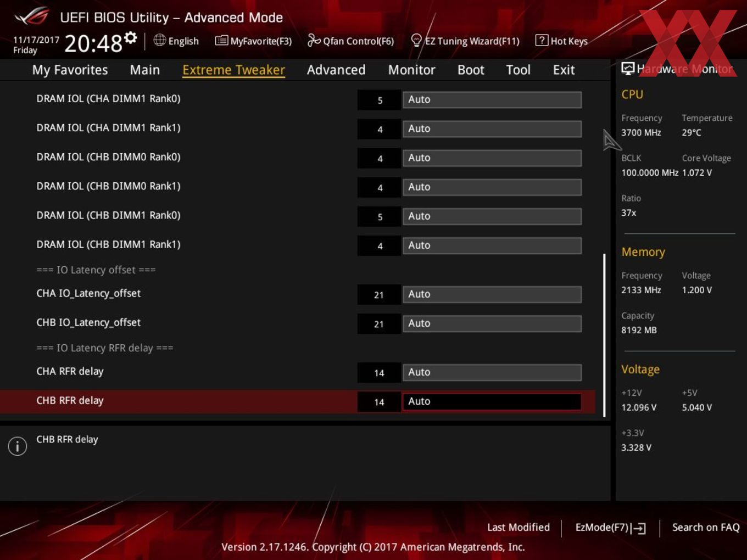Viewport: 747px width, 560px height.
Task: Click the globe language icon
Action: (159, 40)
